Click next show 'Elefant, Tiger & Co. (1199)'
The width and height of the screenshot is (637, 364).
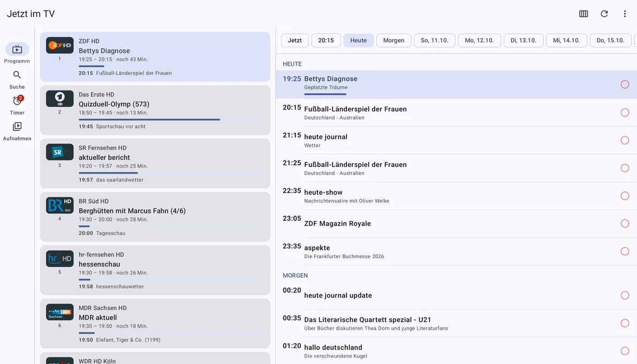128,339
